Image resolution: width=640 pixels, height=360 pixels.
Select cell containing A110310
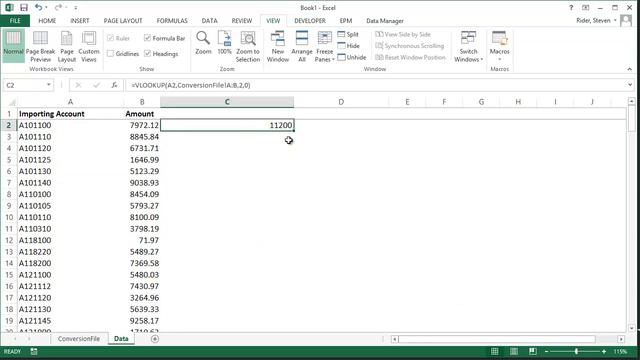(70, 229)
